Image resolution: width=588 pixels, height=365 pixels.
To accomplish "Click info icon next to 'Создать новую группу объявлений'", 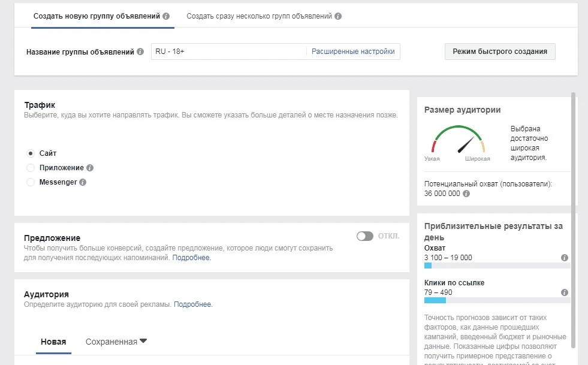I will click(166, 16).
